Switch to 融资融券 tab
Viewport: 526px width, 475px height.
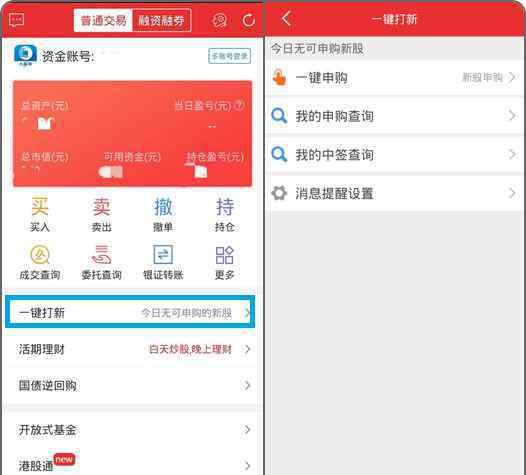[162, 21]
